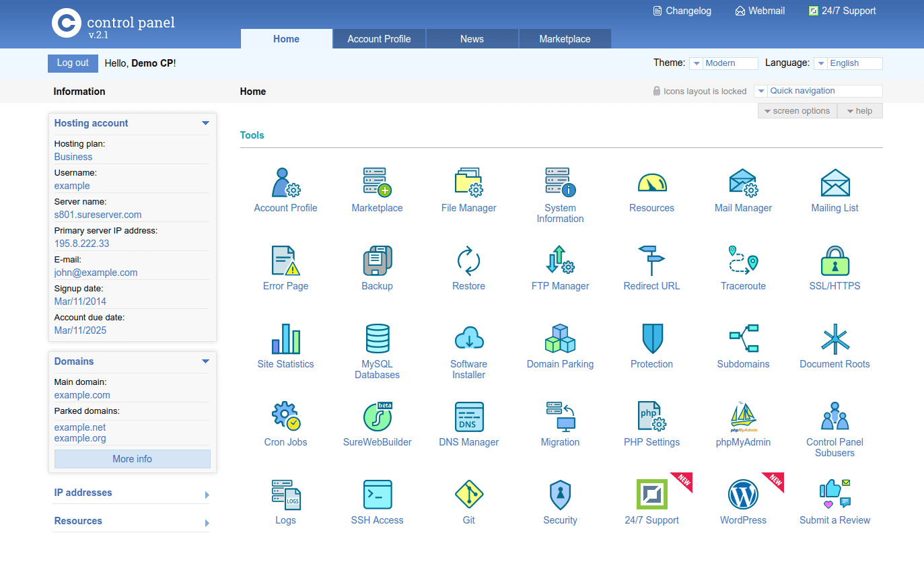Open the DNS Manager icon
Image resolution: width=924 pixels, height=570 pixels.
click(468, 417)
